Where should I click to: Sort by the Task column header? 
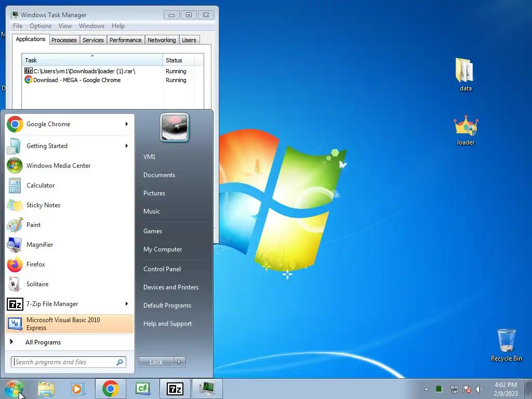click(x=92, y=60)
